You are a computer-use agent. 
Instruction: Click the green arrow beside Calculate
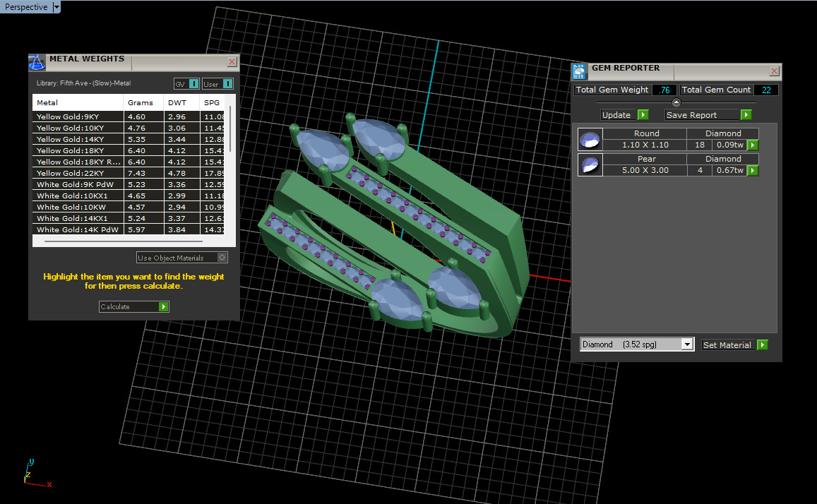tap(164, 306)
